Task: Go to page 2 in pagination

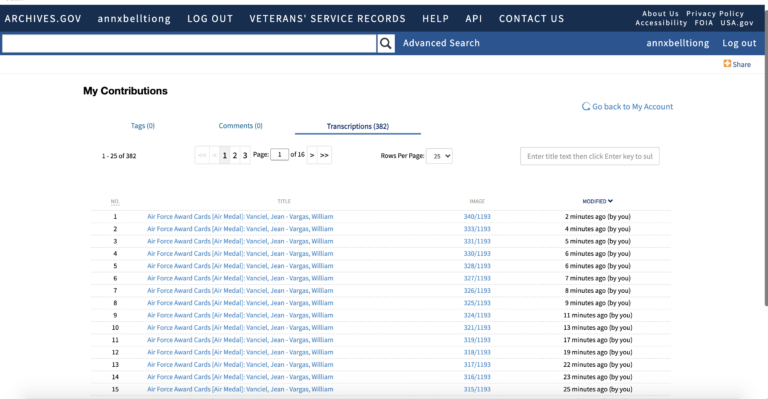Action: coord(235,155)
